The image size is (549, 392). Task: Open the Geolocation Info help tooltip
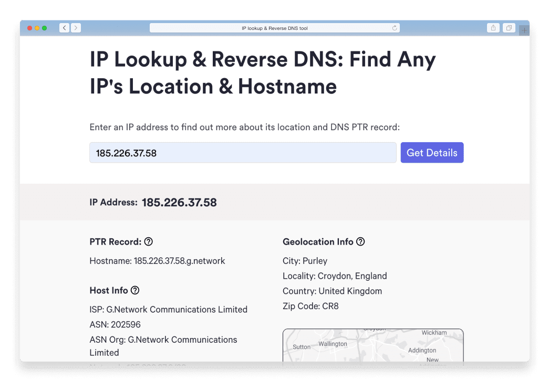tap(360, 242)
